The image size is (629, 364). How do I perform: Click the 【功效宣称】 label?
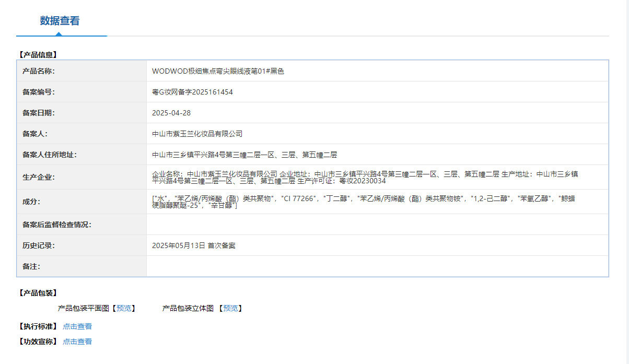tap(38, 342)
